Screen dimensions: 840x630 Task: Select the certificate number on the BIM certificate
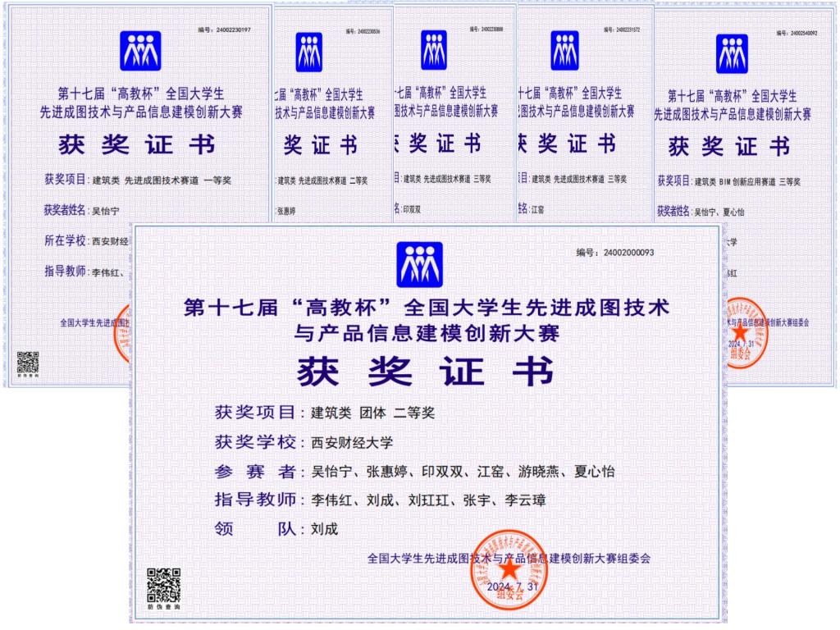click(x=804, y=33)
